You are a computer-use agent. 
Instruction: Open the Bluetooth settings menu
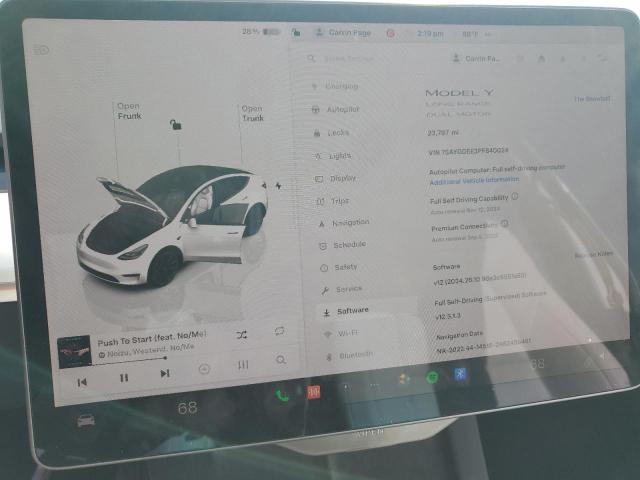coord(349,356)
